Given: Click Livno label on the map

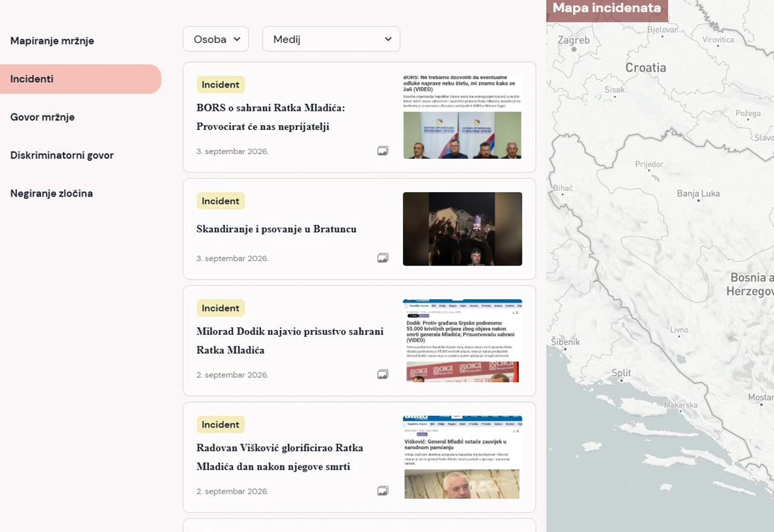Looking at the screenshot, I should tap(679, 329).
